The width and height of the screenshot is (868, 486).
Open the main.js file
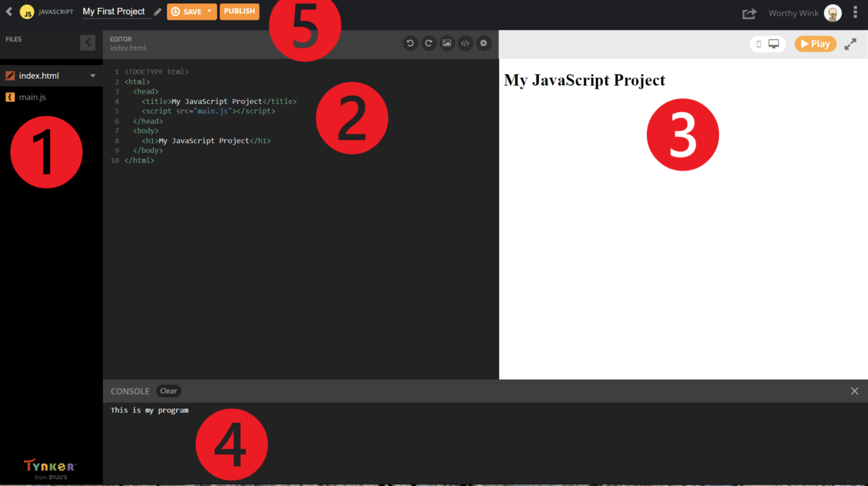pyautogui.click(x=52, y=97)
